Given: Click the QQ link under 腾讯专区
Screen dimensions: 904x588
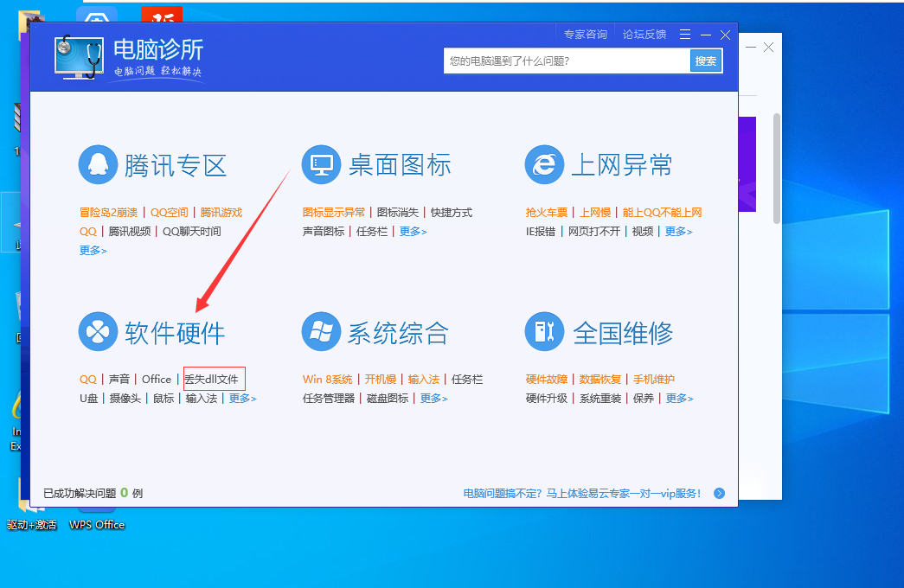Looking at the screenshot, I should 88,232.
